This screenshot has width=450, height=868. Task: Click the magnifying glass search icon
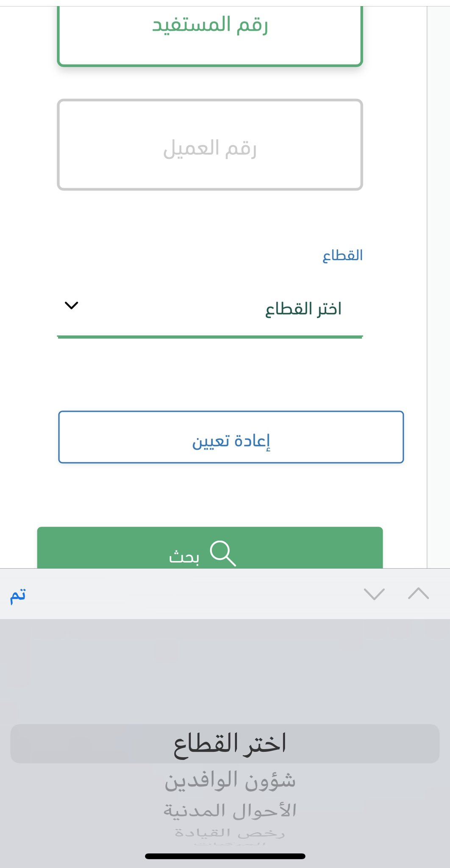click(x=222, y=553)
